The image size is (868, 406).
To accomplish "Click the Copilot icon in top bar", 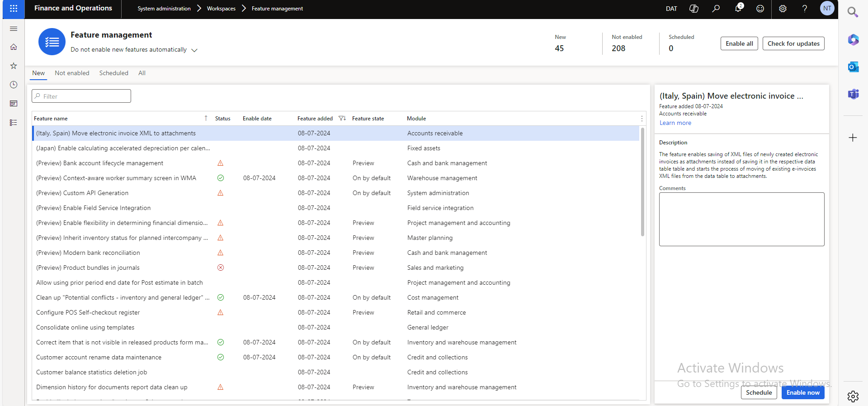I will pos(693,9).
